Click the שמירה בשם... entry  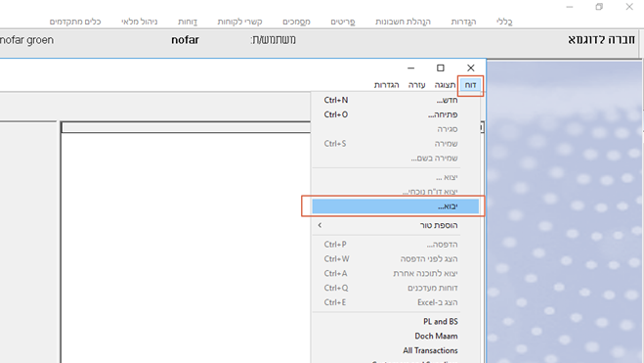(396, 159)
